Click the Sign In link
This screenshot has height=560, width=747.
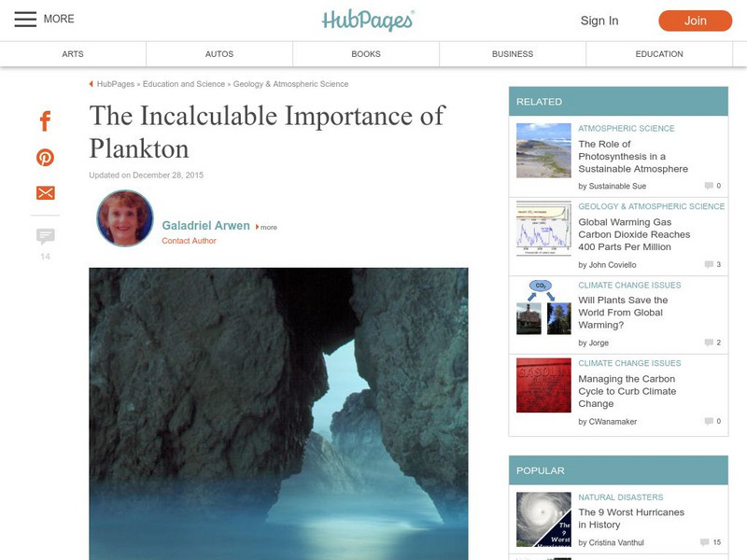(599, 21)
